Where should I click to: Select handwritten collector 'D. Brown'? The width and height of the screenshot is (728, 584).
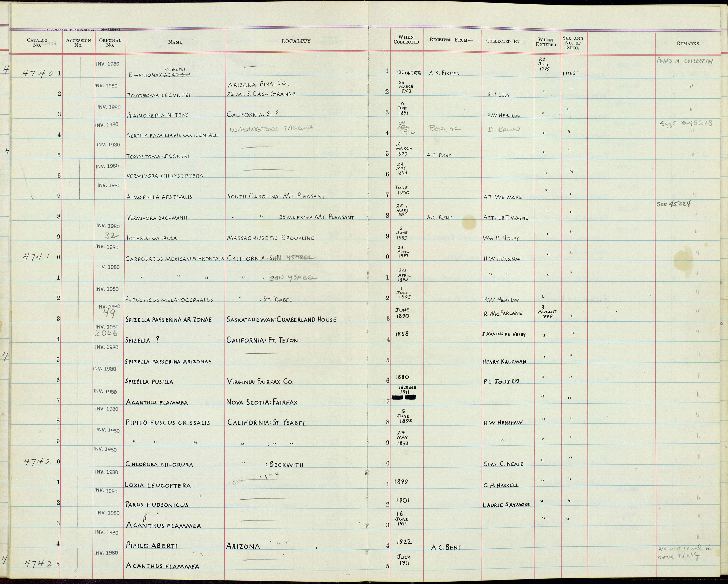pos(504,129)
